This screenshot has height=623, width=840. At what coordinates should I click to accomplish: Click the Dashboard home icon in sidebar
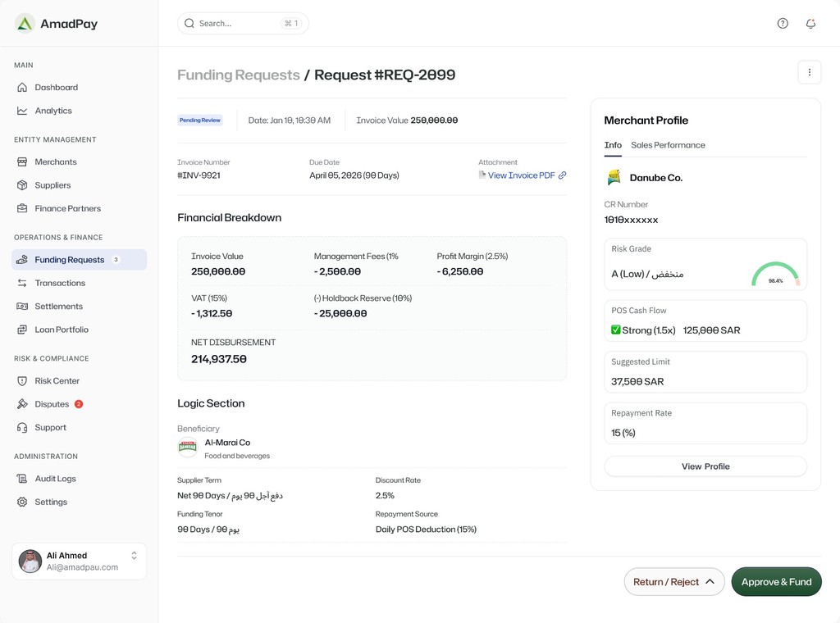coord(22,88)
